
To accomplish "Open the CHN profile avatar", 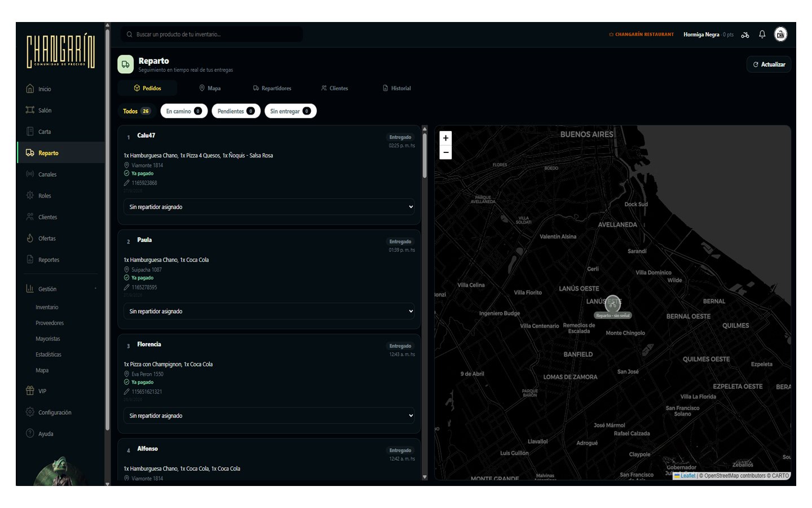I will tap(780, 34).
